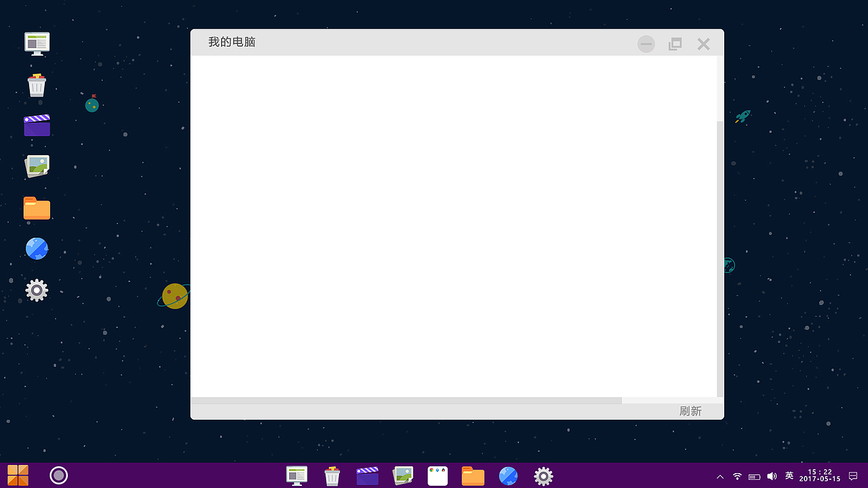Mute sound via the volume icon
Viewport: 868px width, 488px height.
point(773,476)
